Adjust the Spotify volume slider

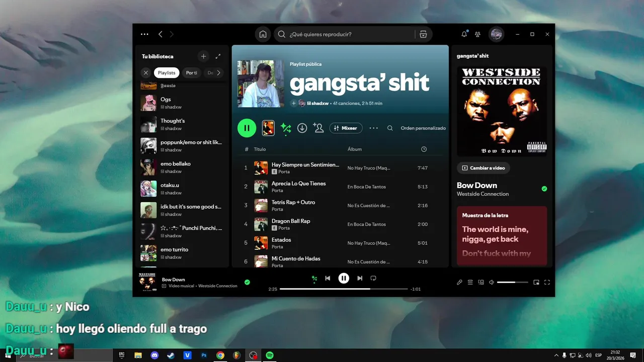513,283
